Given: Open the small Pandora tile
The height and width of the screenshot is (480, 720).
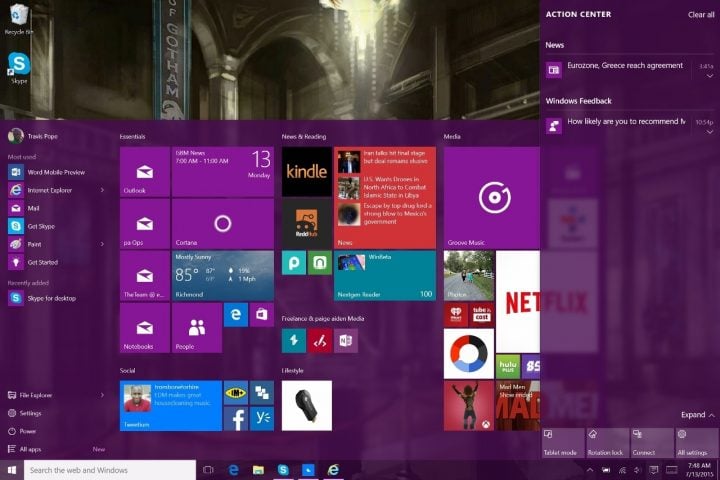Looking at the screenshot, I should coord(294,263).
